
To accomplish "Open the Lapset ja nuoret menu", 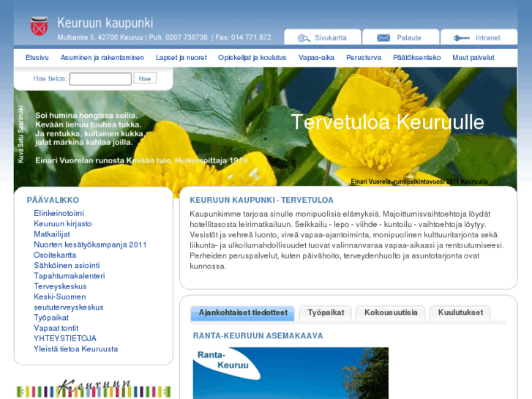I will pyautogui.click(x=181, y=57).
